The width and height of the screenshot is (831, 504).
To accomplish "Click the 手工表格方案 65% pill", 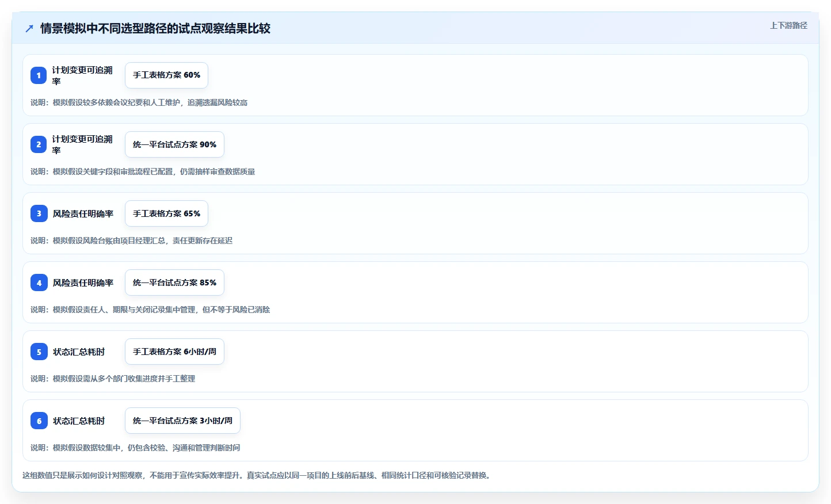I will 166,213.
